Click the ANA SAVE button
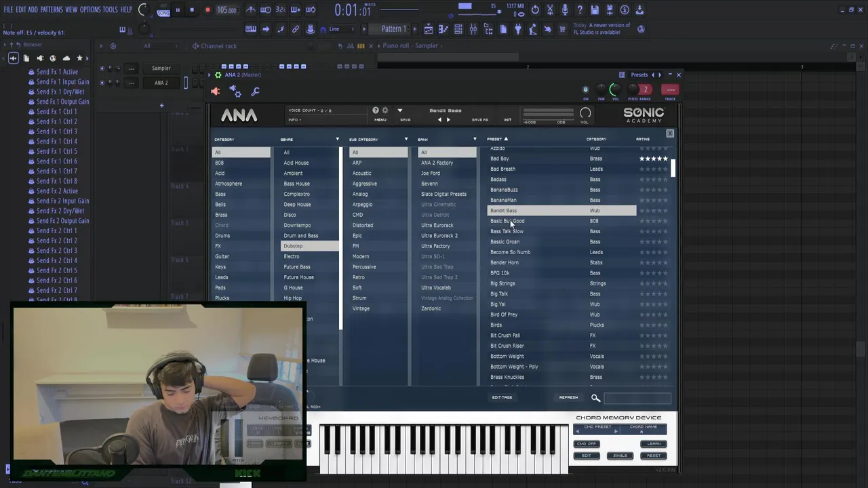This screenshot has width=868, height=488. 405,120
